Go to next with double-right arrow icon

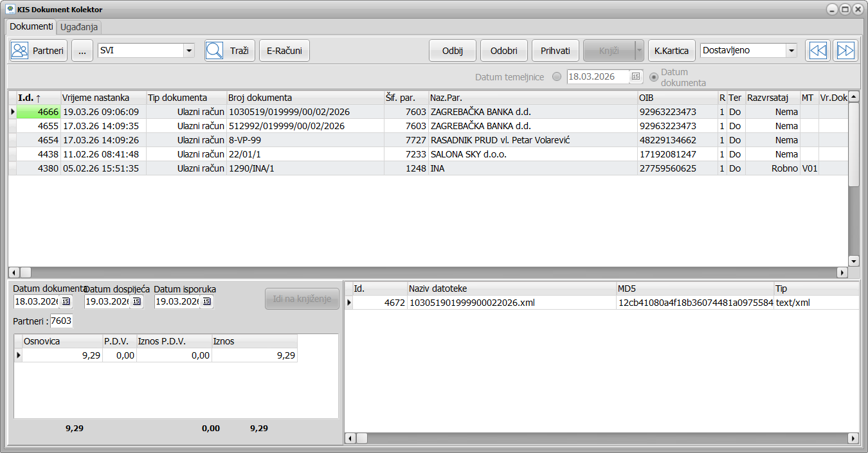(845, 51)
